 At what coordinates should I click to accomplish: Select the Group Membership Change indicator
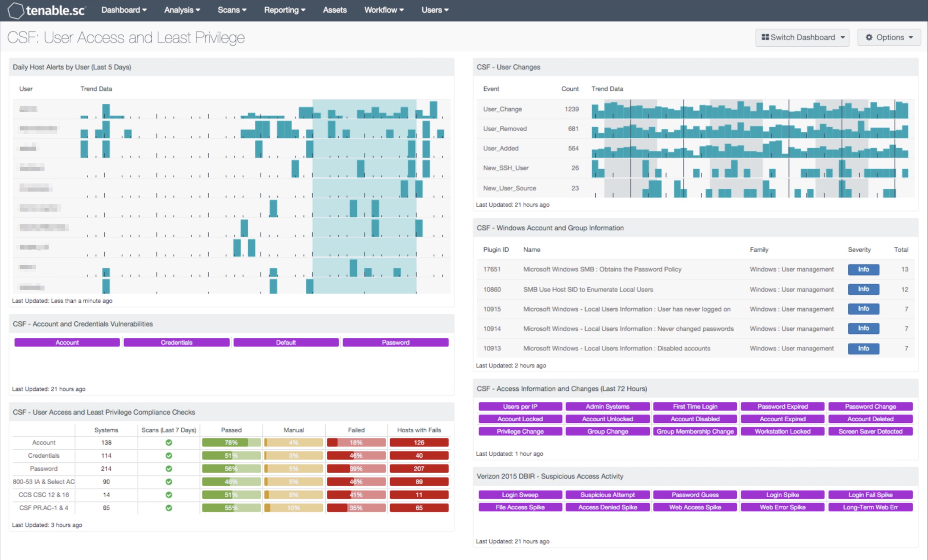click(695, 432)
